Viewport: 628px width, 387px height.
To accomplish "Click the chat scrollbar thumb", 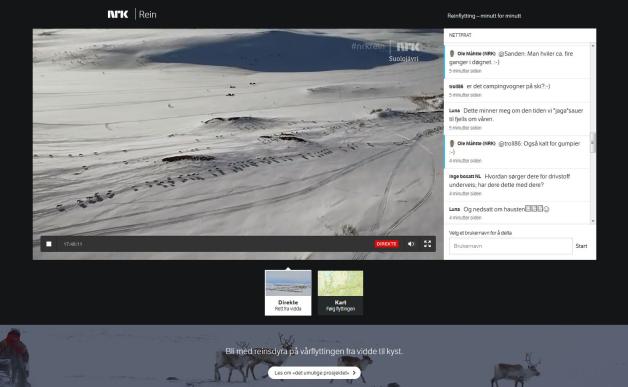I will click(593, 143).
